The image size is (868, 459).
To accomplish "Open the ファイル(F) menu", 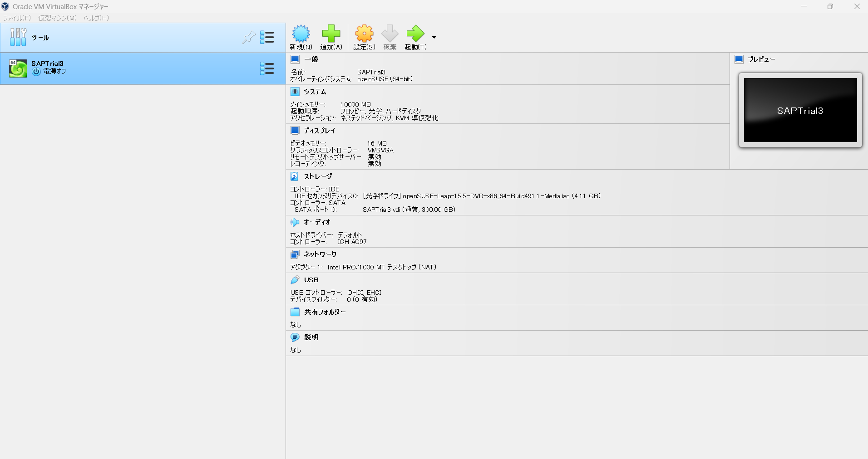I will [x=17, y=18].
